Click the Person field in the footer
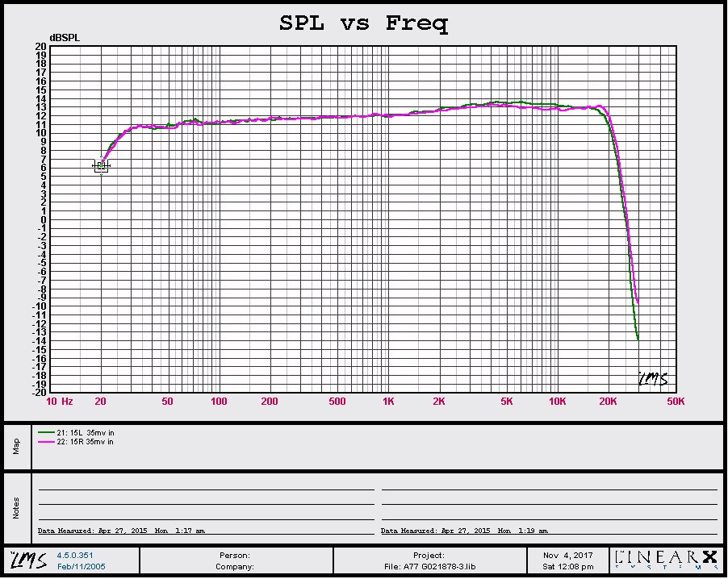728x579 pixels. 235,556
